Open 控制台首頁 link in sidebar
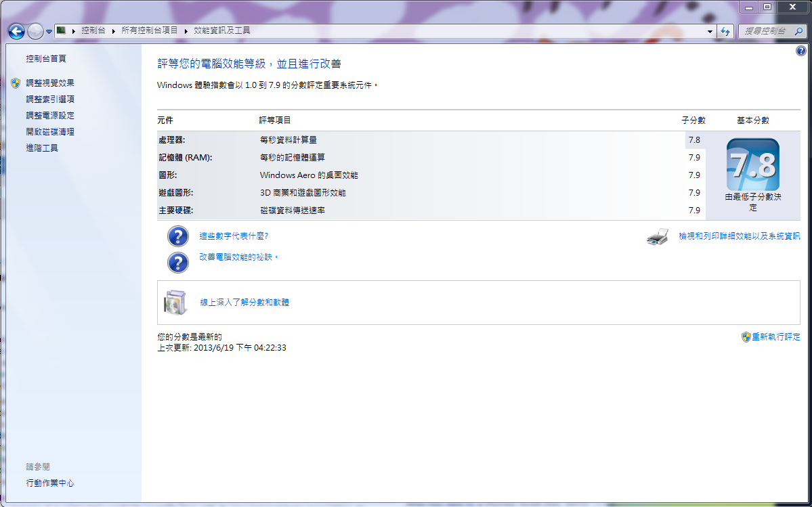The width and height of the screenshot is (812, 507). click(x=46, y=58)
